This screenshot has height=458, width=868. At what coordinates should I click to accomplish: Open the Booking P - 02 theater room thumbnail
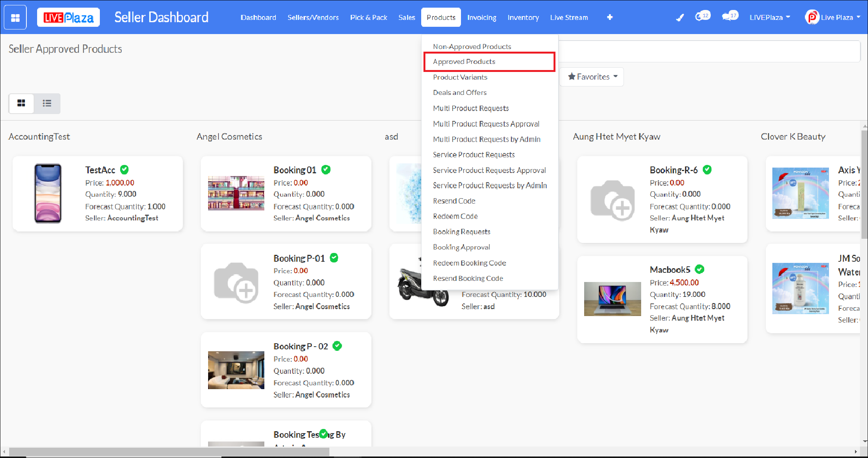[236, 370]
